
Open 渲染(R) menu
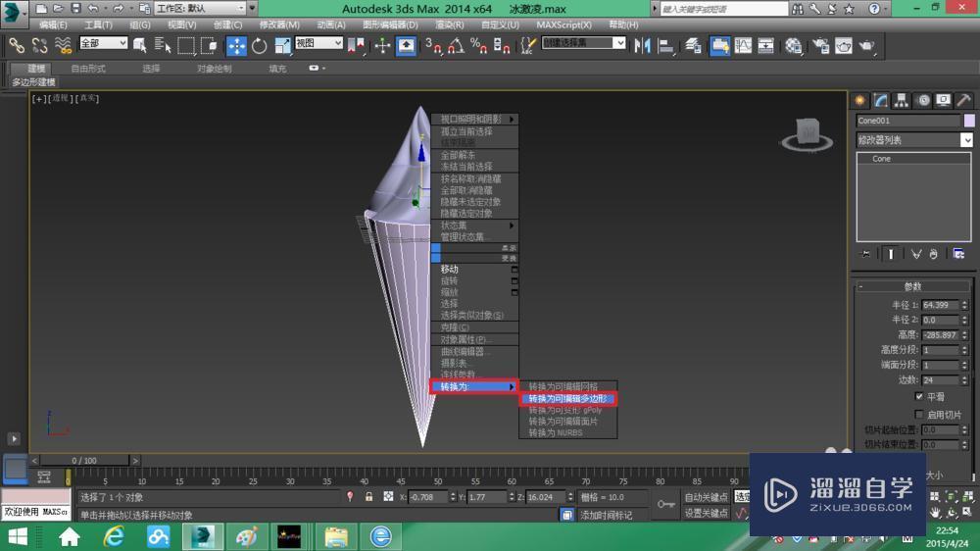pyautogui.click(x=450, y=25)
